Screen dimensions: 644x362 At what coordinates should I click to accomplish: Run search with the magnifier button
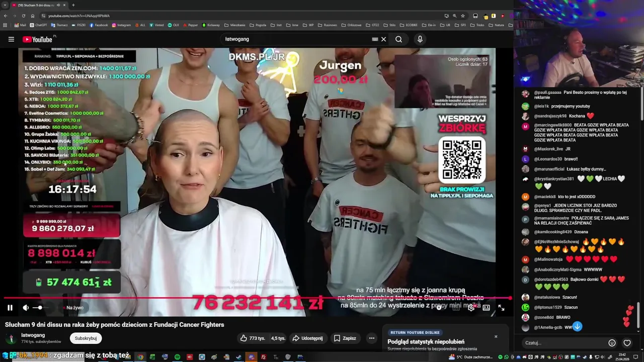pyautogui.click(x=398, y=39)
